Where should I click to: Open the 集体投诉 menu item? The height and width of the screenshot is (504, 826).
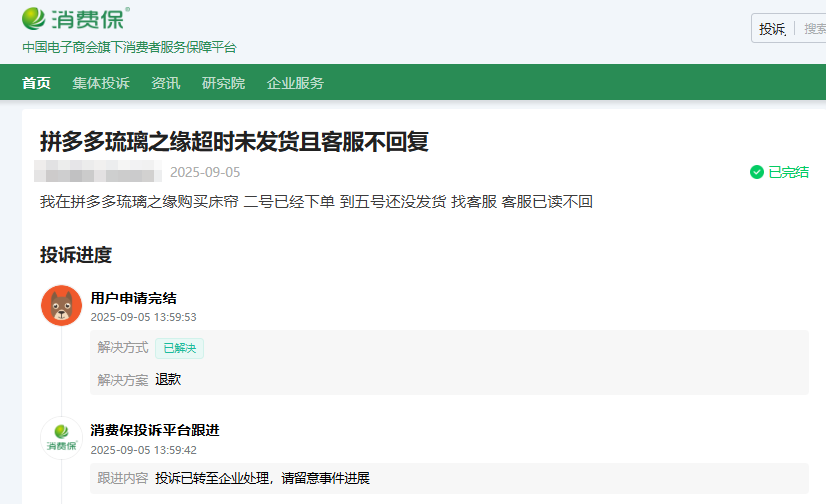pos(101,83)
